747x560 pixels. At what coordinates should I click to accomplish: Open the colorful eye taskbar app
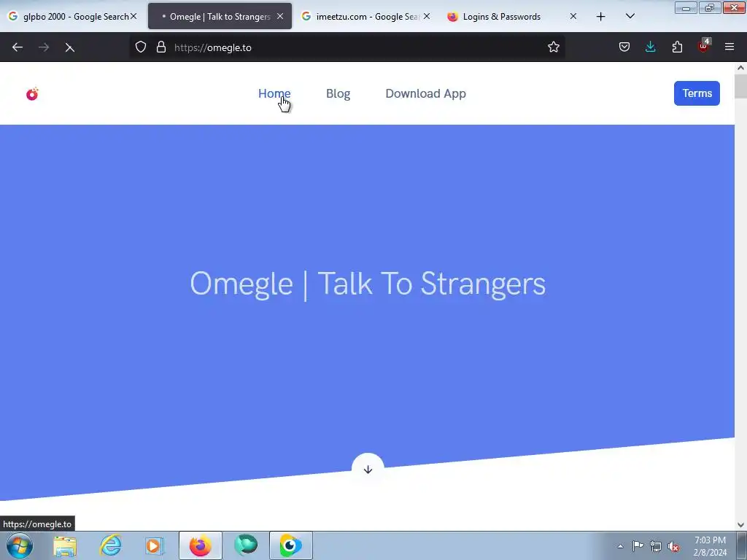(290, 545)
